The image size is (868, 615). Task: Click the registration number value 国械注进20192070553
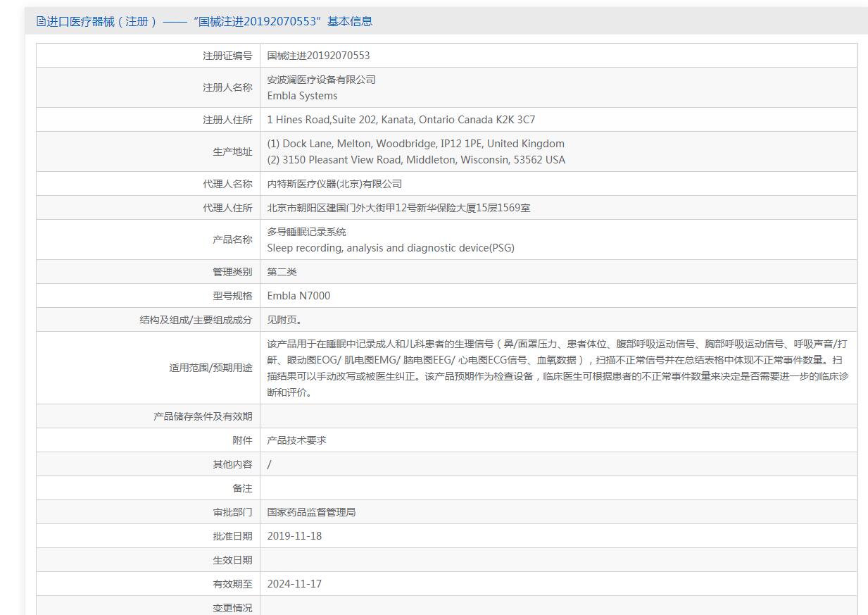(318, 56)
